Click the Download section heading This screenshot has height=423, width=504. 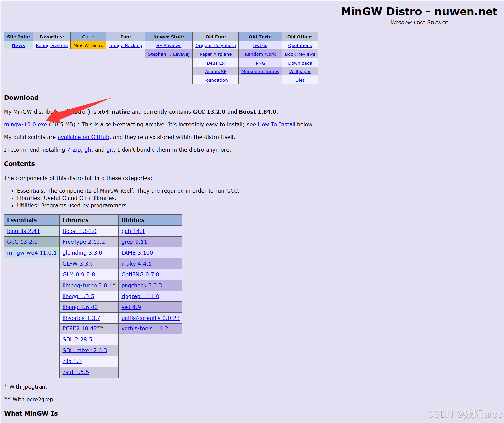point(21,98)
